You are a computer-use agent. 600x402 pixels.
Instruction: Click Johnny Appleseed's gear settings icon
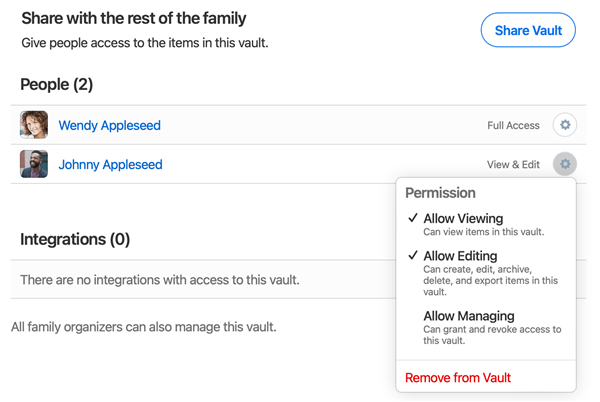pos(565,164)
